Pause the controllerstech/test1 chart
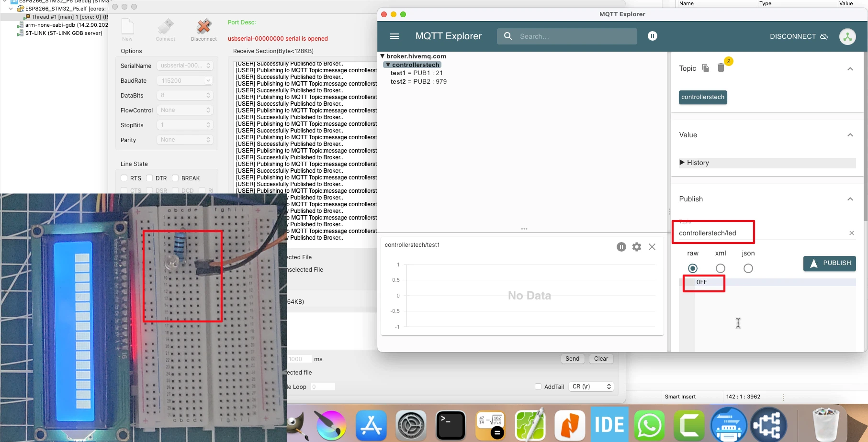The width and height of the screenshot is (868, 442). click(621, 247)
